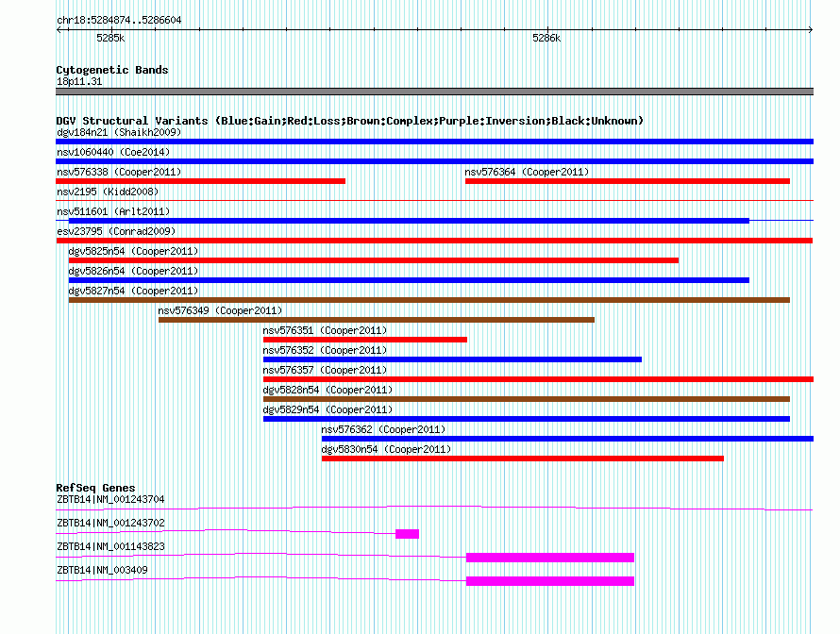This screenshot has width=840, height=634.
Task: Click the dgv5826n54 blue gain bar
Action: click(x=409, y=280)
